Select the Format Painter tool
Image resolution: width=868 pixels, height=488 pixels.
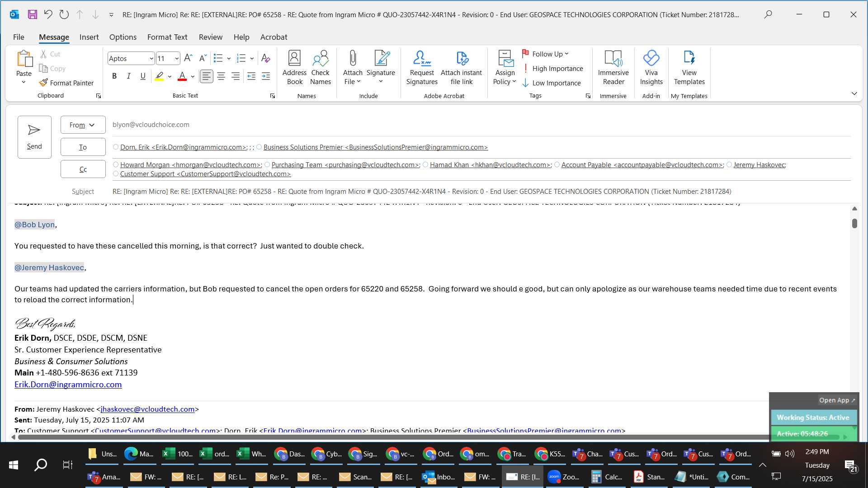coord(66,83)
